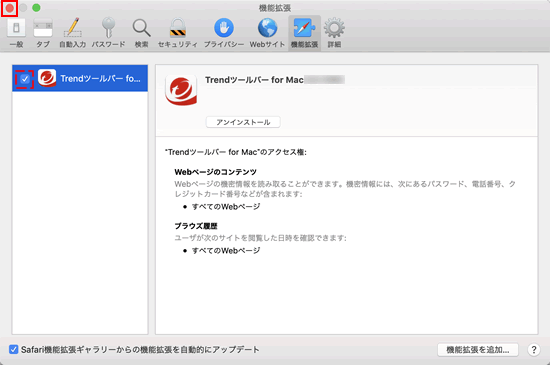
Task: Open the help question mark button
Action: point(534,350)
